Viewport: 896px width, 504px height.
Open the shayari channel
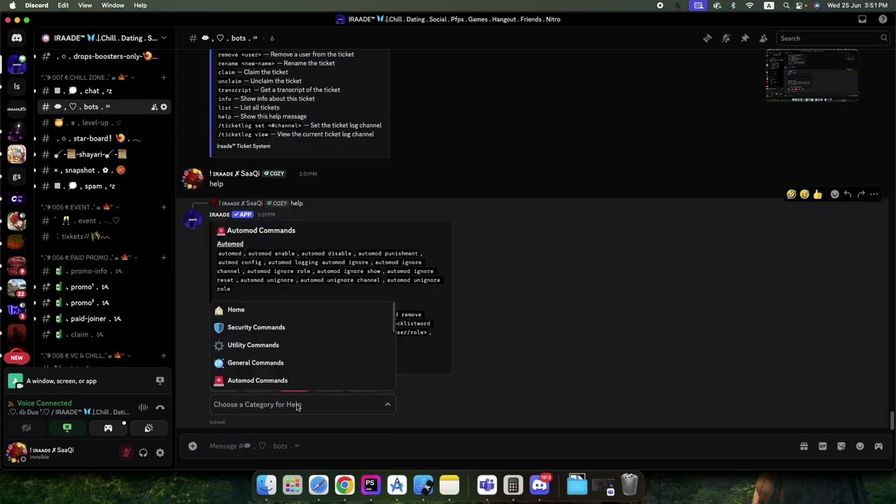coord(104,154)
